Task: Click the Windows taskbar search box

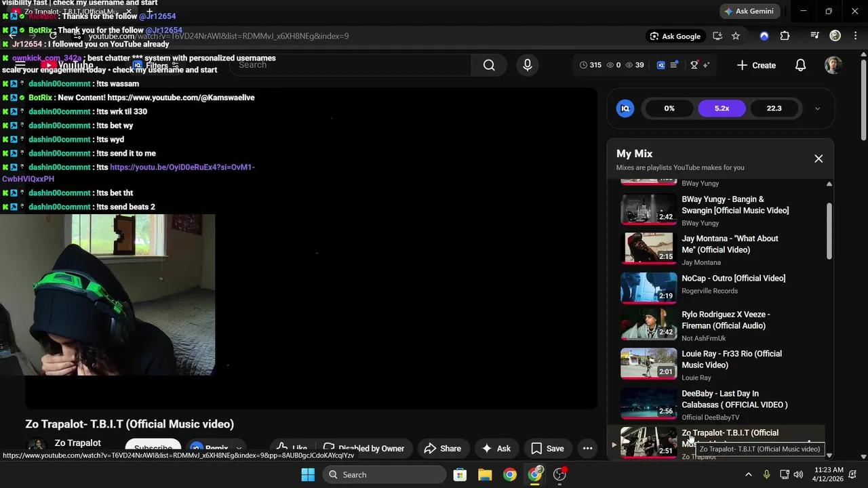Action: point(383,474)
